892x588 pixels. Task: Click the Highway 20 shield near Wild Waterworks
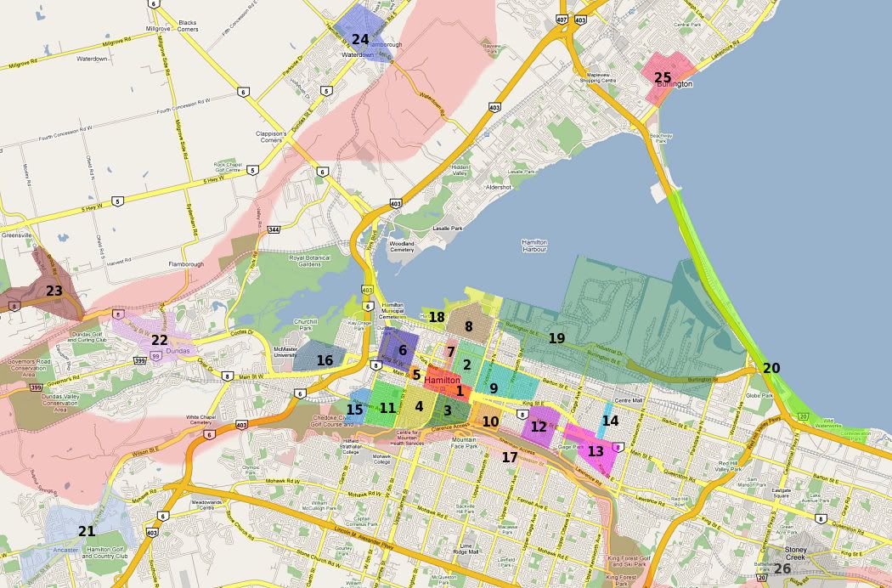point(804,416)
